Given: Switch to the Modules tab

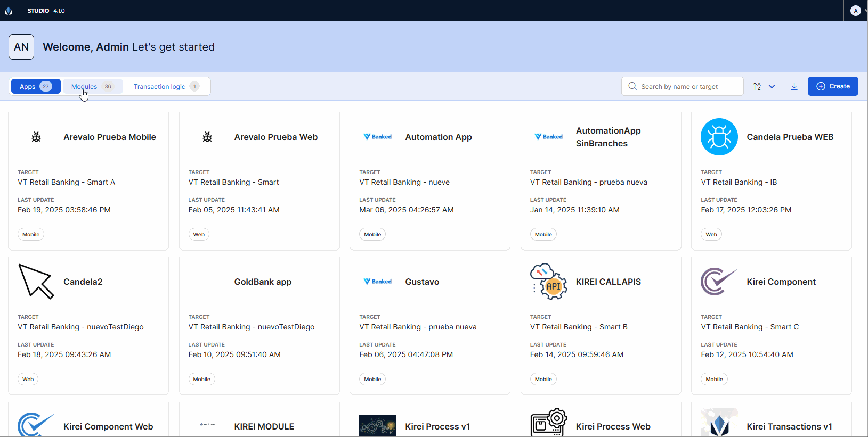Looking at the screenshot, I should pyautogui.click(x=93, y=86).
